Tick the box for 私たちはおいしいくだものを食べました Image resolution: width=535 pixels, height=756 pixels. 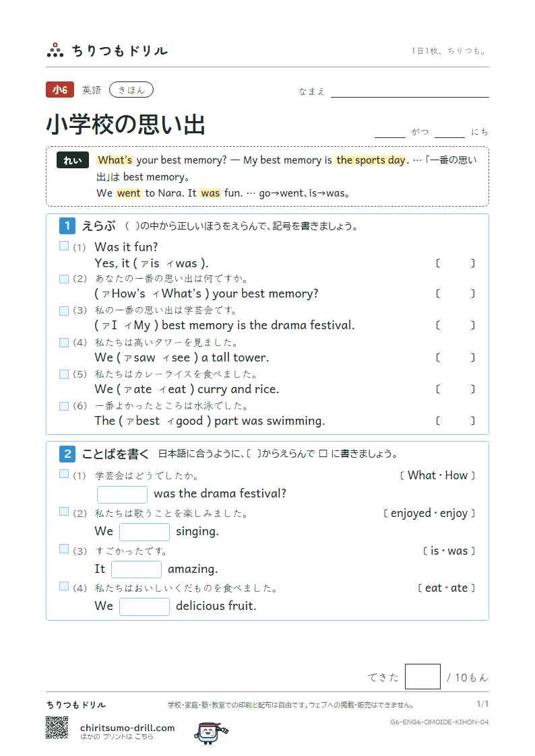click(x=64, y=586)
